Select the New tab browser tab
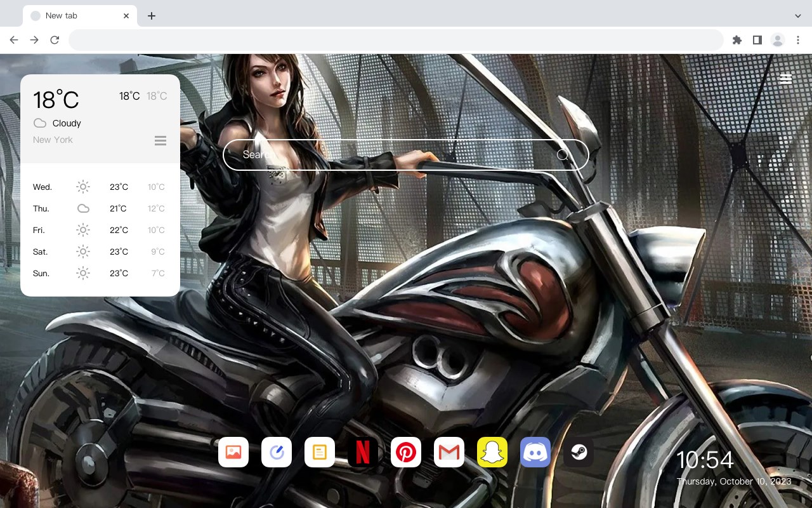This screenshot has width=812, height=508. click(x=80, y=16)
